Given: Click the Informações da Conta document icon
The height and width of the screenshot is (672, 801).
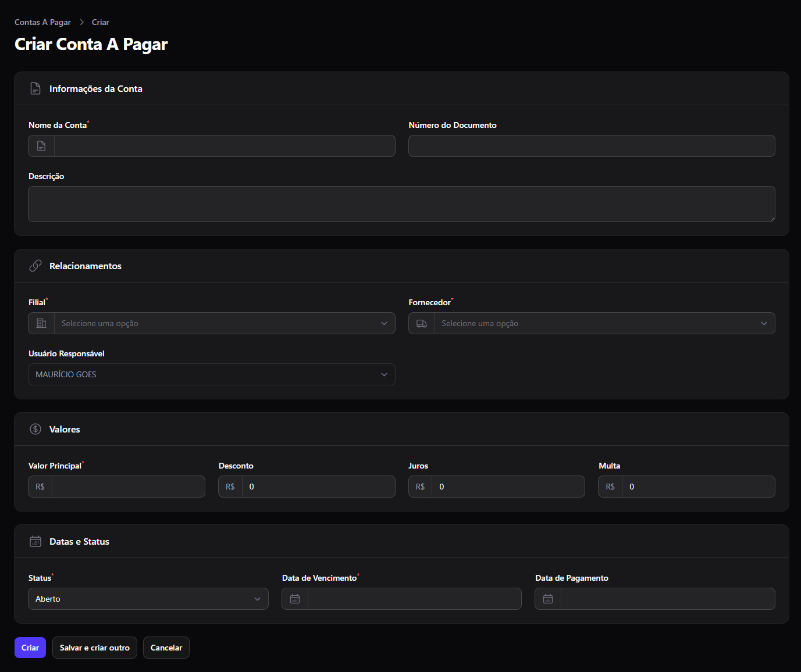Looking at the screenshot, I should pos(35,88).
